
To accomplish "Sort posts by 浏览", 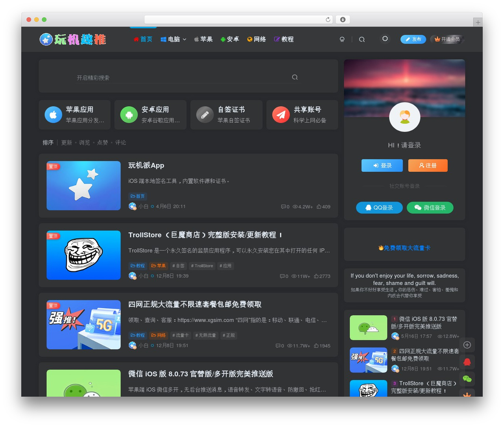I will tap(85, 143).
